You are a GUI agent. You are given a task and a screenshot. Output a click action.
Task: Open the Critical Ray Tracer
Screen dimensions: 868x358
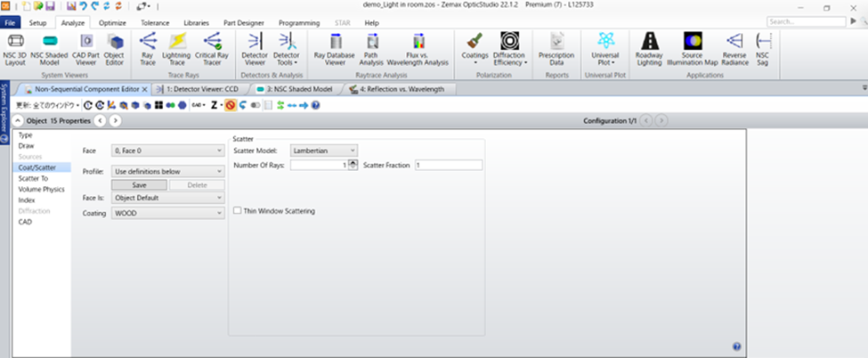point(212,49)
